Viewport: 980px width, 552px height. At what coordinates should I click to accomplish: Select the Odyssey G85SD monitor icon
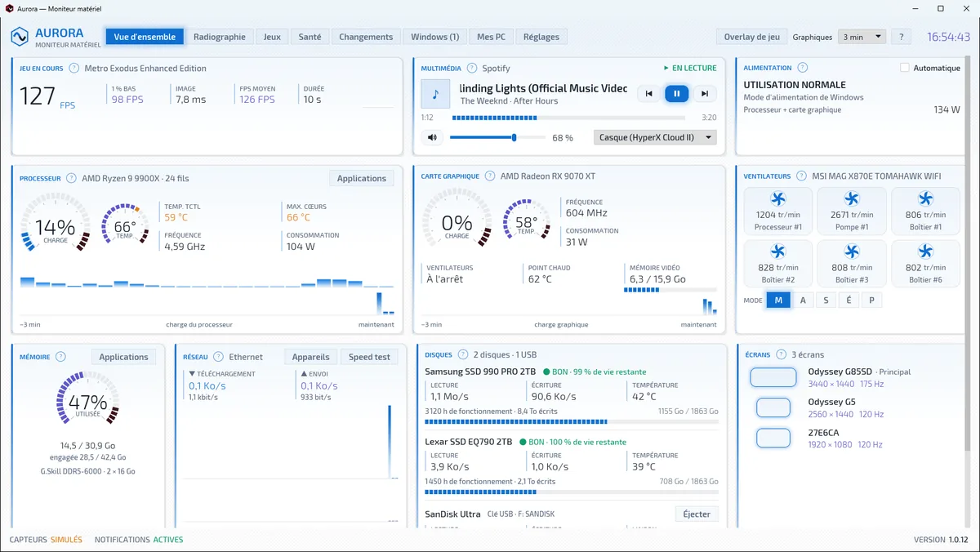[773, 377]
